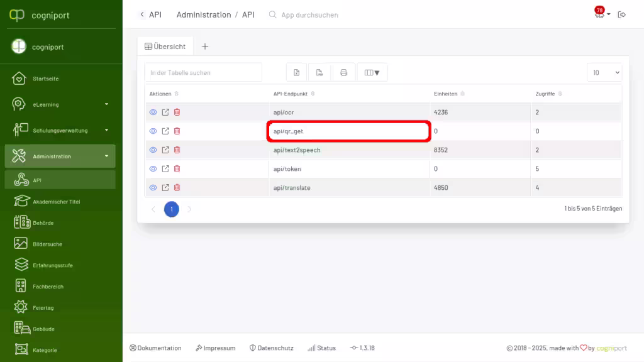Open the column visibility dropdown
Screen dimensions: 644x362
(x=372, y=73)
